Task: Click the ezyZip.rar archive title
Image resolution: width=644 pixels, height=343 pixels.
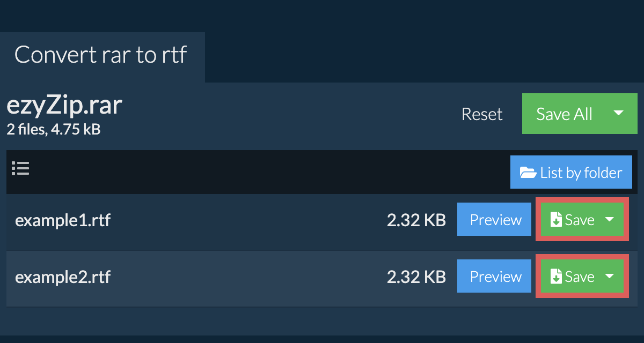Action: (64, 106)
